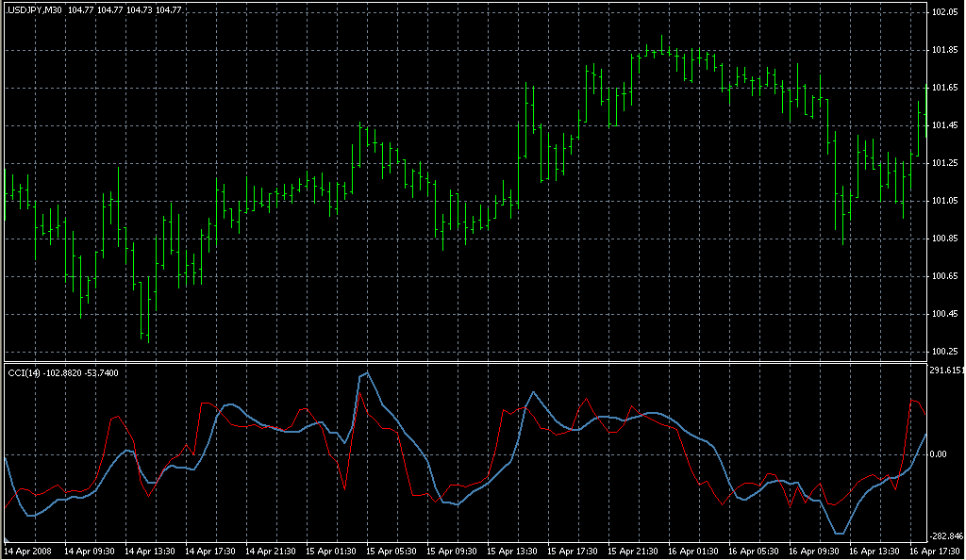The width and height of the screenshot is (966, 560).
Task: Select the 0.00 level on CCI scale
Action: click(939, 454)
